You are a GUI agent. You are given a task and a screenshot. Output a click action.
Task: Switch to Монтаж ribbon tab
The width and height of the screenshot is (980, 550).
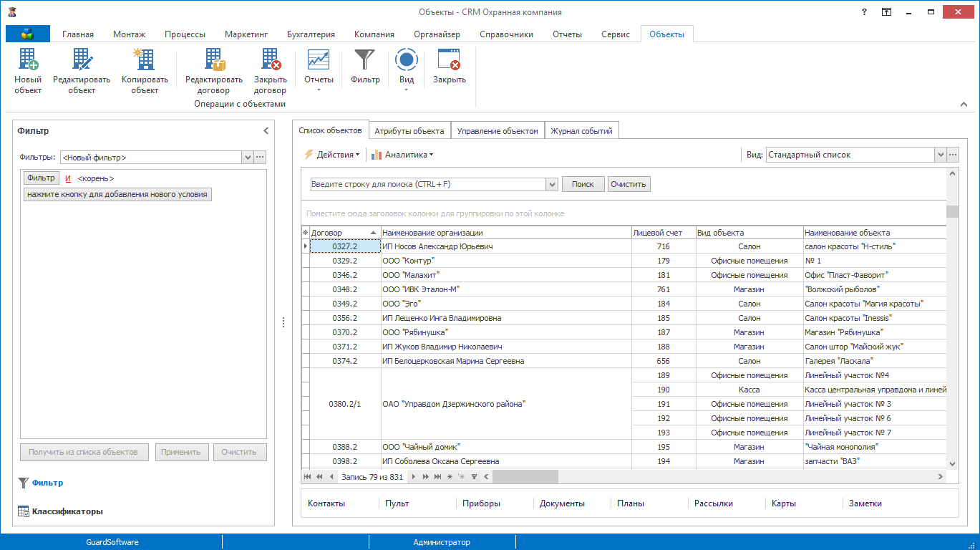pyautogui.click(x=129, y=34)
